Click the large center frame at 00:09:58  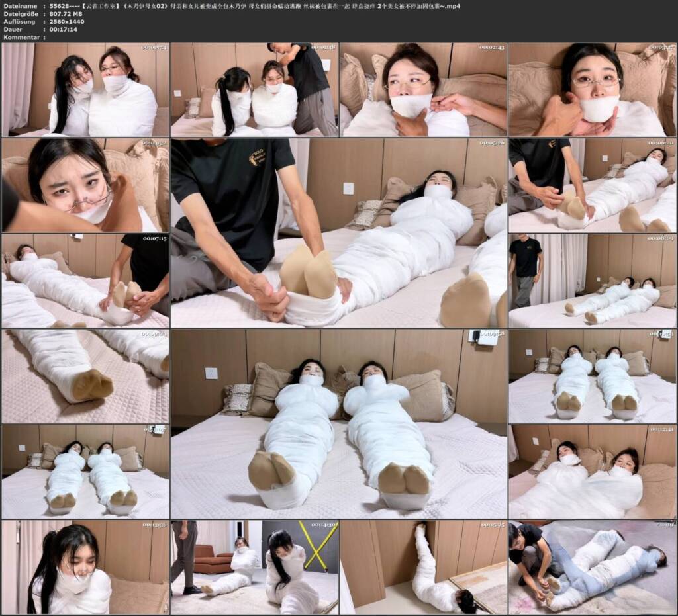coord(338,423)
